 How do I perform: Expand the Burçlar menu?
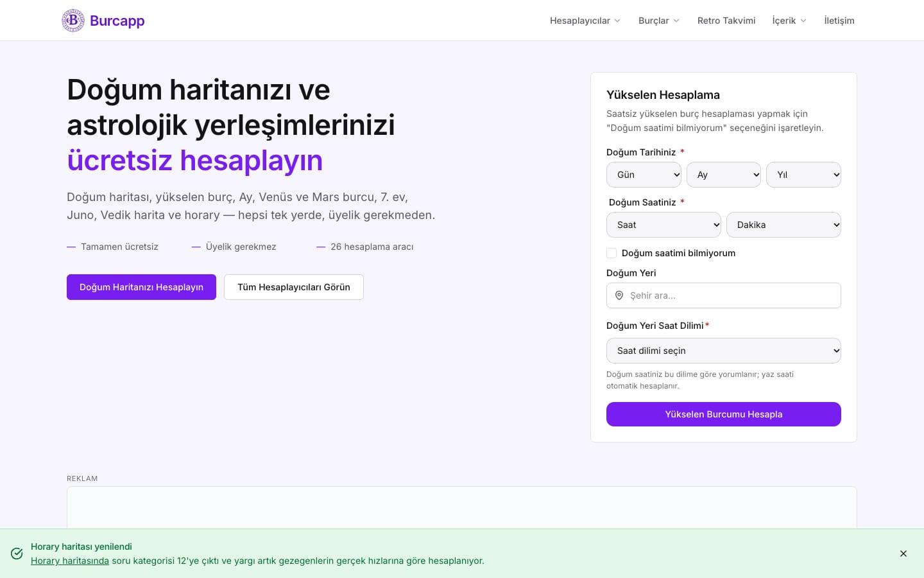(659, 21)
